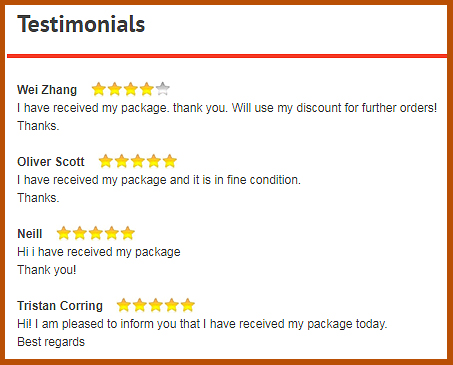
Task: Click the reviewer name Oliver Scott
Action: tap(51, 162)
